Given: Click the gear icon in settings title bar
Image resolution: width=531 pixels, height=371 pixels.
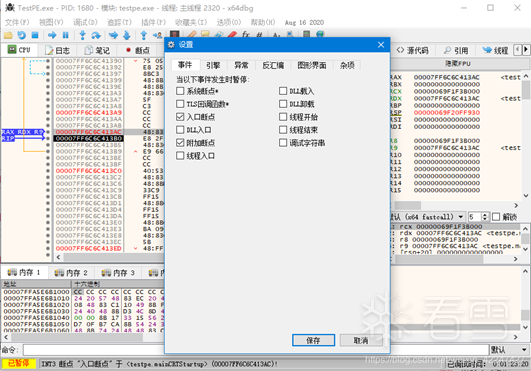Looking at the screenshot, I should [x=171, y=45].
